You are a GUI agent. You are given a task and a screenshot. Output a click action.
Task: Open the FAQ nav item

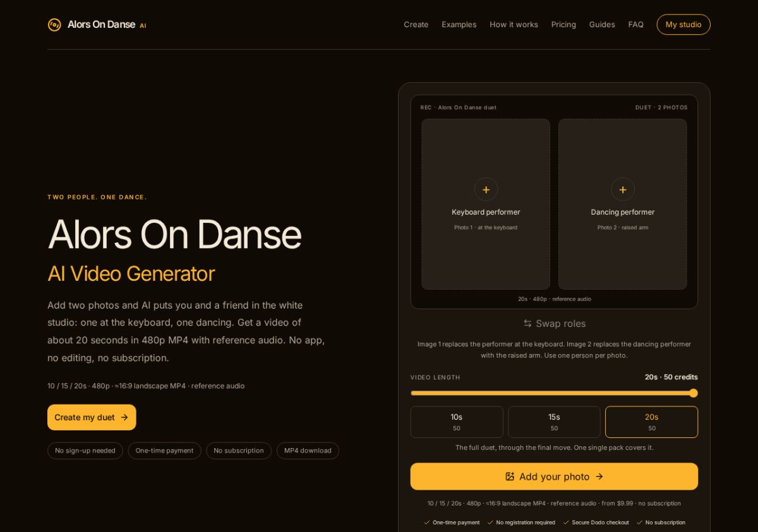635,25
